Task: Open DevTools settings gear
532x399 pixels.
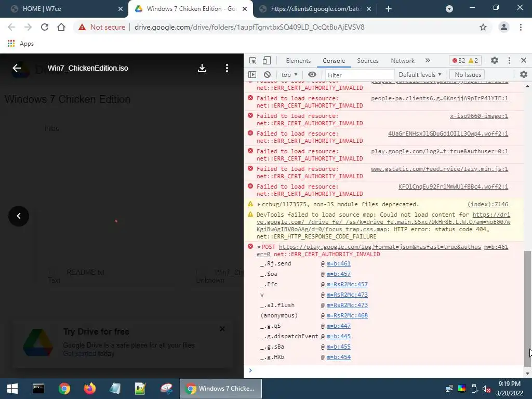Action: pyautogui.click(x=495, y=60)
